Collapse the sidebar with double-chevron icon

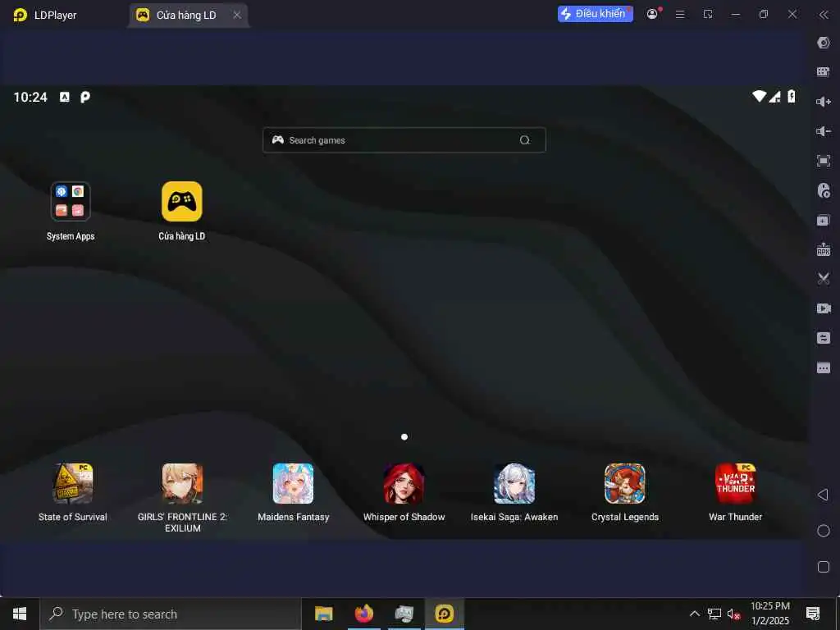click(824, 15)
